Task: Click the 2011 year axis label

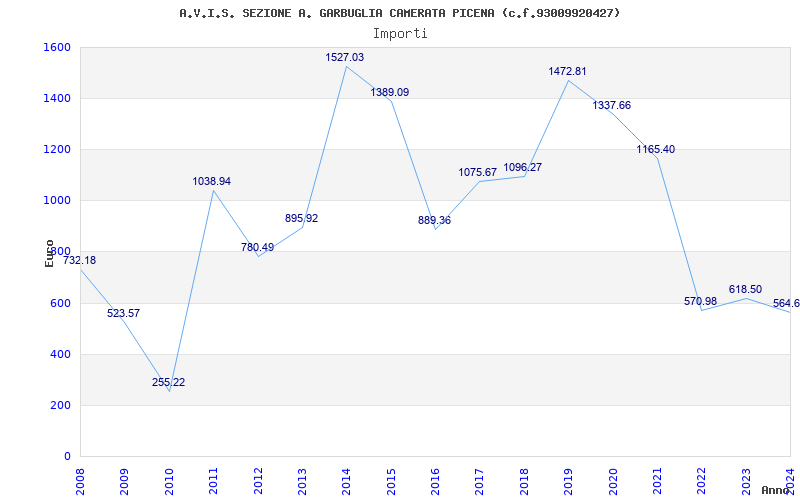Action: pyautogui.click(x=213, y=481)
